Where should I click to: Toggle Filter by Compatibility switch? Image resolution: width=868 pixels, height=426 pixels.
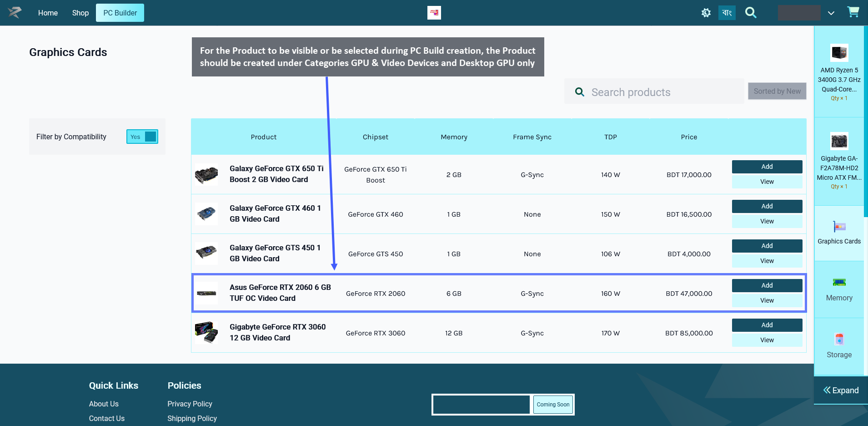click(x=142, y=137)
